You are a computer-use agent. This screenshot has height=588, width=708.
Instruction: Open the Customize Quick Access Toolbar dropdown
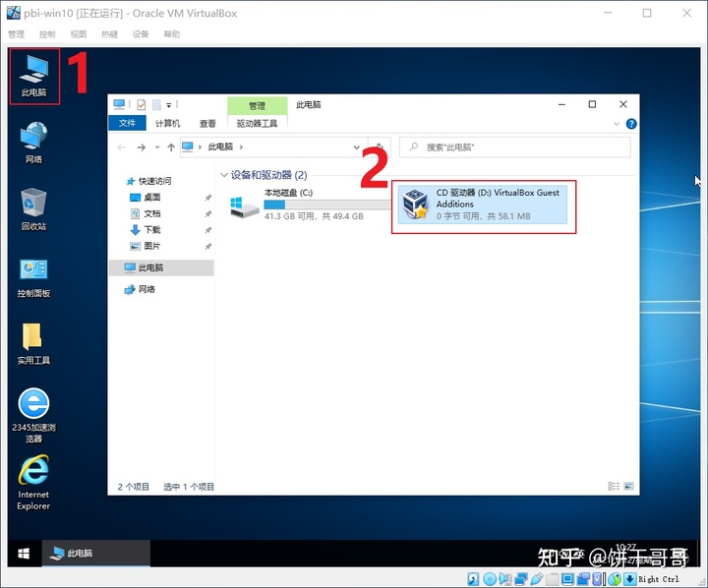pyautogui.click(x=169, y=105)
